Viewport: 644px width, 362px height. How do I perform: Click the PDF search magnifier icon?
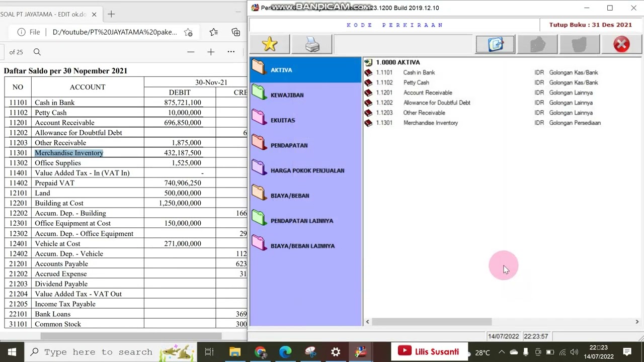tap(37, 52)
